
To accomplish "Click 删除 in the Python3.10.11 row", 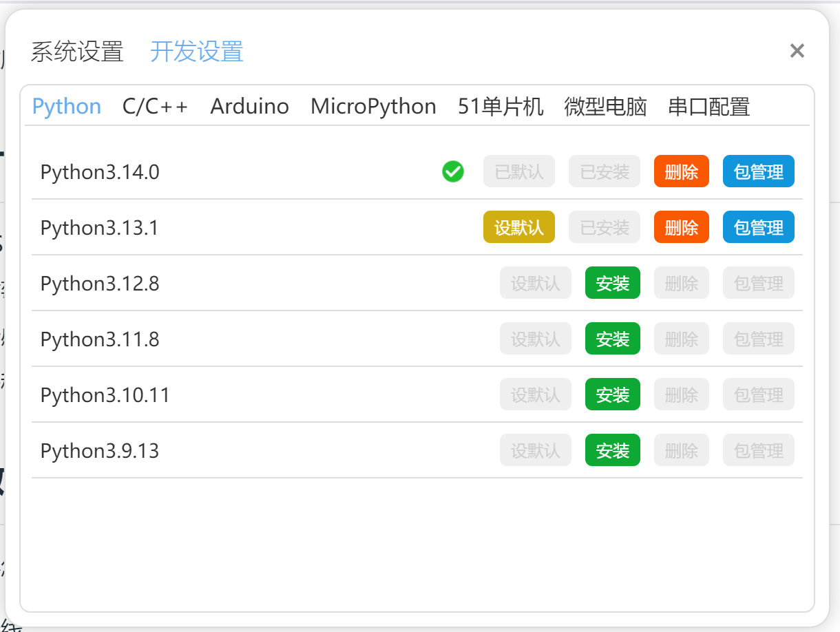I will [x=682, y=394].
